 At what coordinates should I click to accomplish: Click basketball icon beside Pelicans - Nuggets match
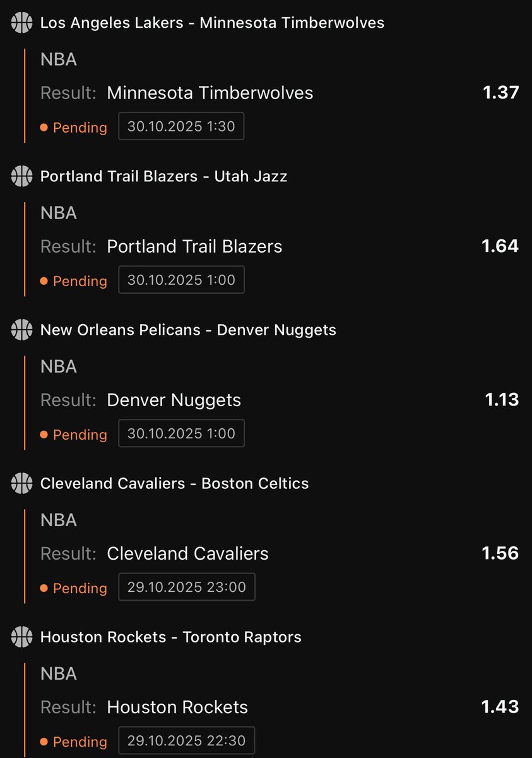tap(21, 330)
